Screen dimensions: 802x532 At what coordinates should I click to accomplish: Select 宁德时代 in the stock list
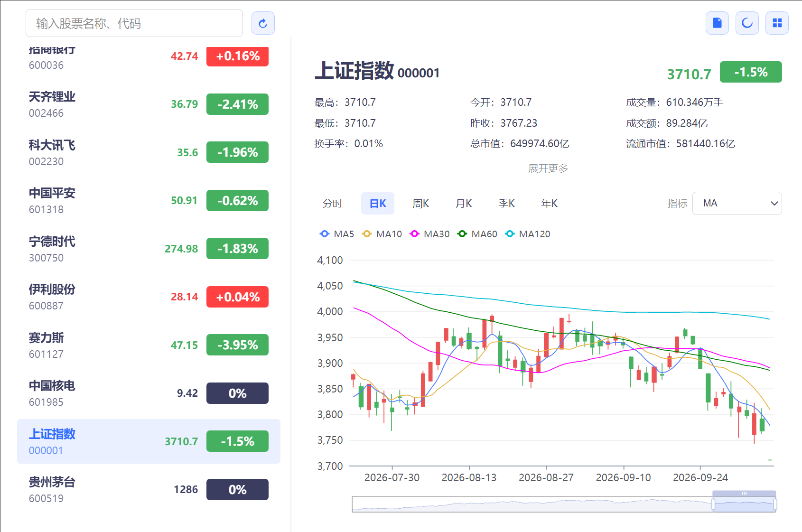pos(149,249)
